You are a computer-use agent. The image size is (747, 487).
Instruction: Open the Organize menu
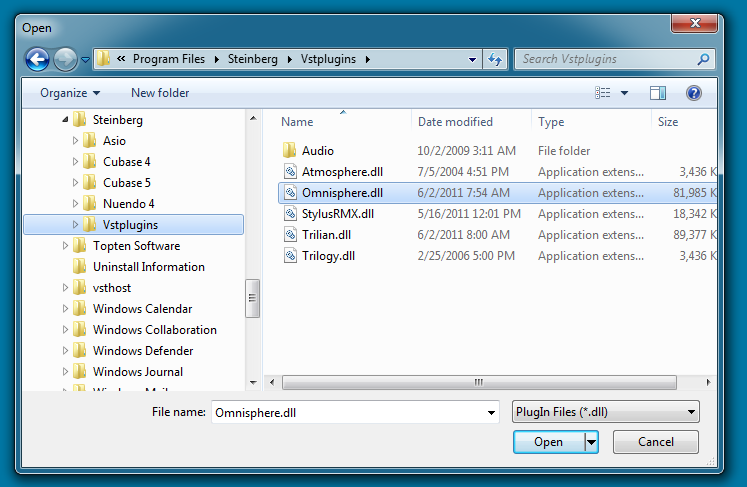tap(70, 93)
